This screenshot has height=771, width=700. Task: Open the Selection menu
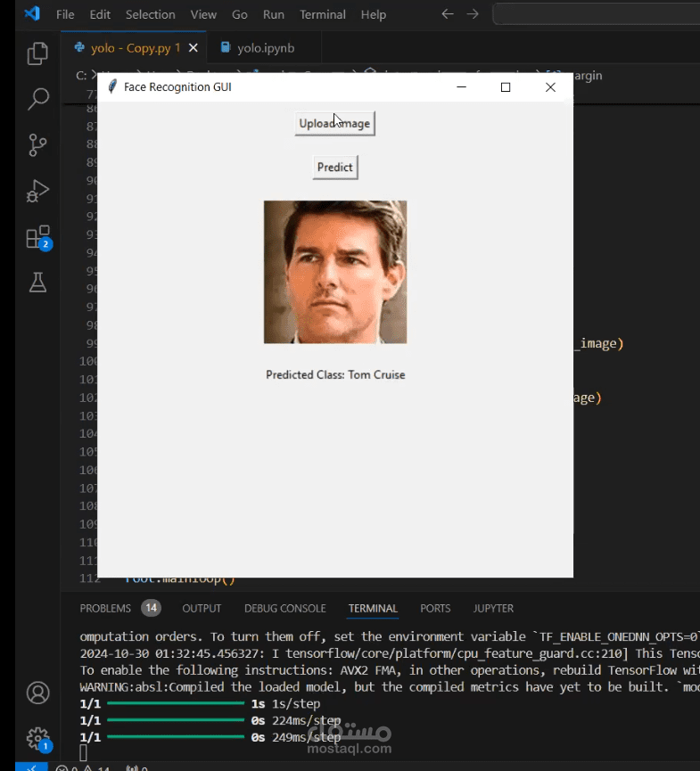(150, 15)
